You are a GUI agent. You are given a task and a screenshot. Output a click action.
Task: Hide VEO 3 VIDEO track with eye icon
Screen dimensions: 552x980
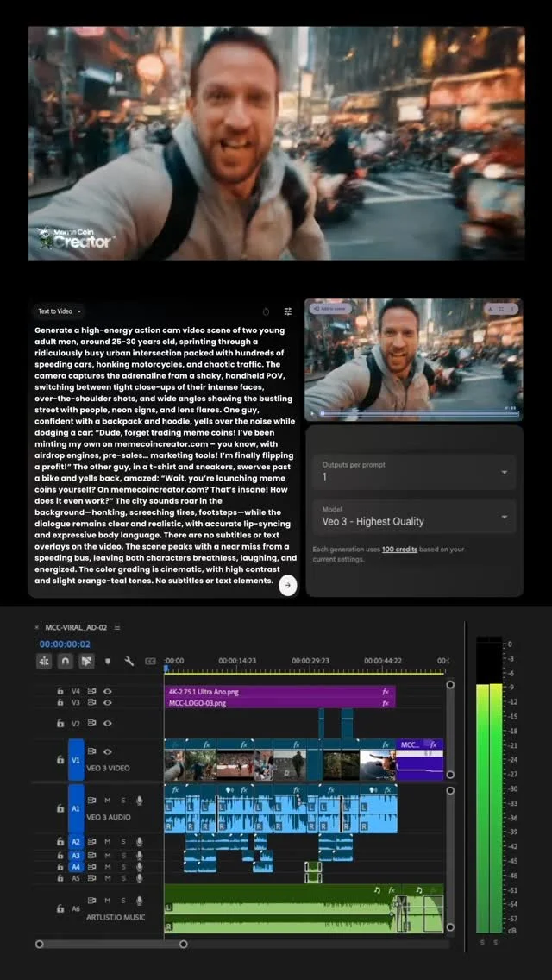pyautogui.click(x=108, y=752)
